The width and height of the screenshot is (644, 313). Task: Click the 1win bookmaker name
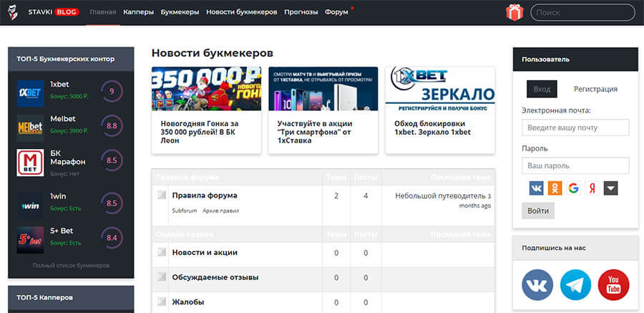coord(58,196)
